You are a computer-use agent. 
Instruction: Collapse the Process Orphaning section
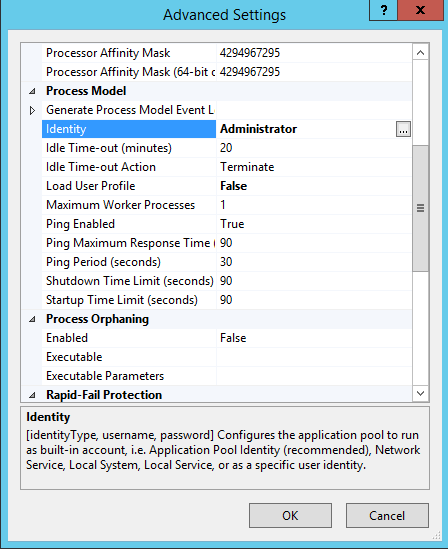point(32,319)
